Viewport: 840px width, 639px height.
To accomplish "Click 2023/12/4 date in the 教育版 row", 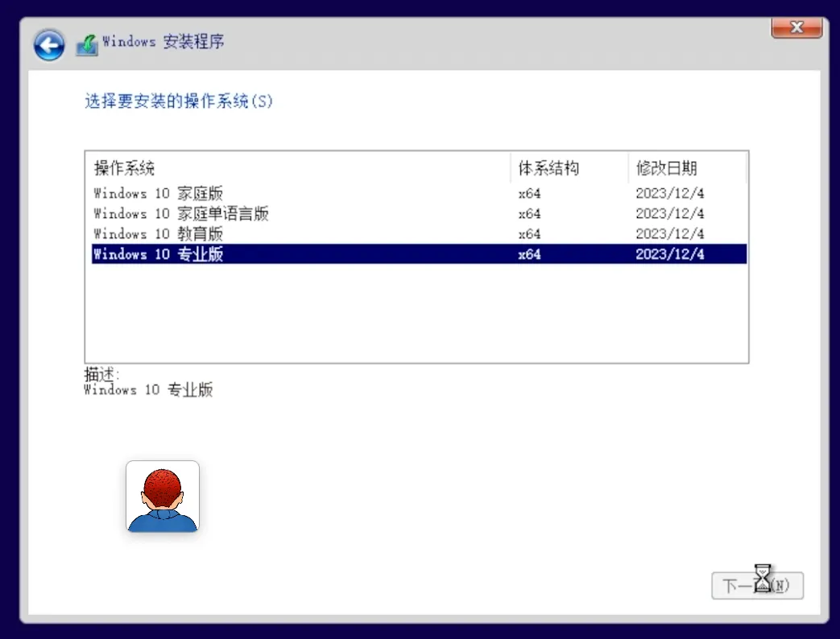I will [669, 234].
